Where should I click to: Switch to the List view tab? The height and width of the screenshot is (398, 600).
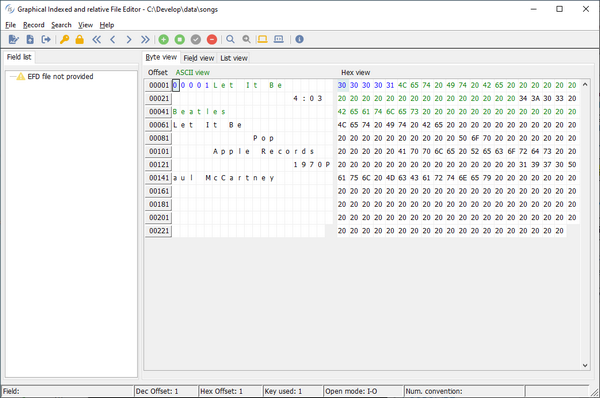[x=234, y=58]
